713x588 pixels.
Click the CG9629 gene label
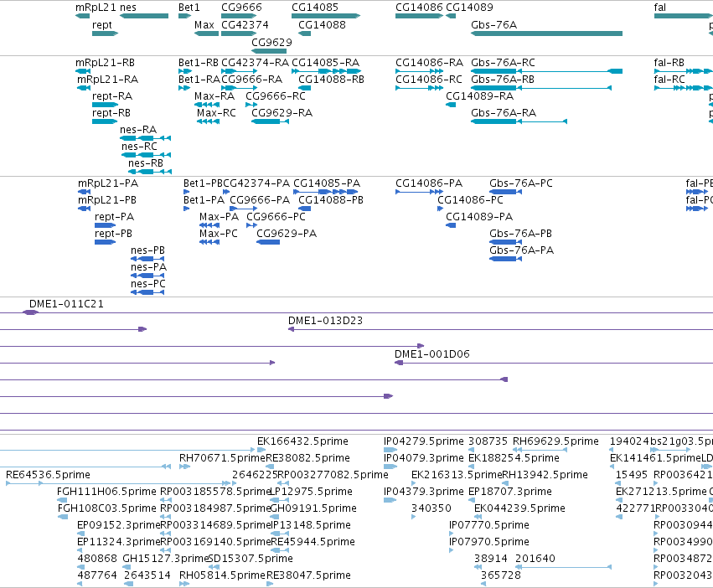[271, 42]
